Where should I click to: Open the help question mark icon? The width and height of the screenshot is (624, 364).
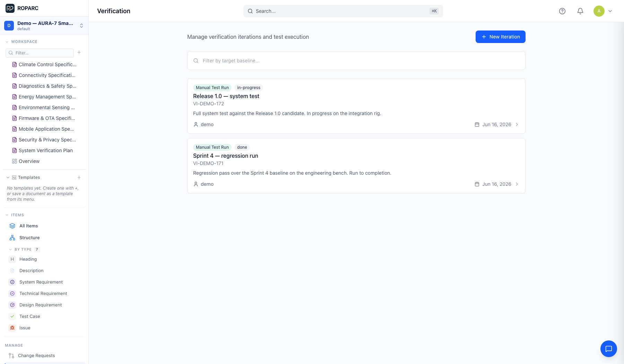[562, 11]
